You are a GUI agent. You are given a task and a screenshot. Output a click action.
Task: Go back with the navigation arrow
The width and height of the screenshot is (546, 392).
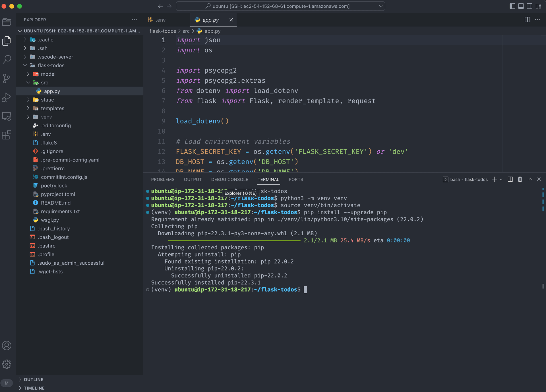(160, 6)
